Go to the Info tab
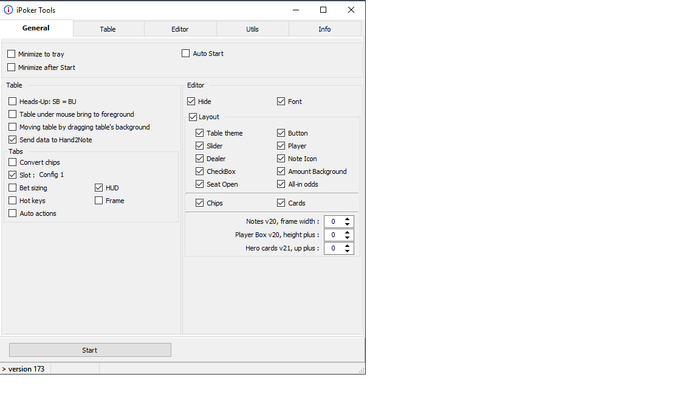Screen dimensions: 700x394 [x=325, y=29]
